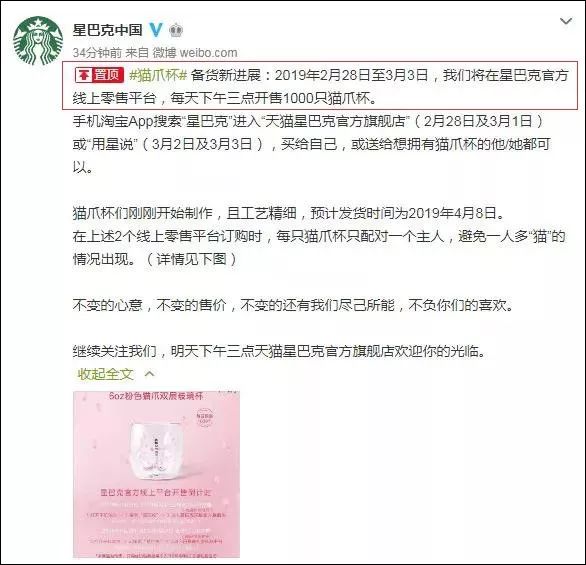Screen dimensions: 586x565
Task: Open the #猫爪杯# hashtag topic
Action: coord(158,75)
